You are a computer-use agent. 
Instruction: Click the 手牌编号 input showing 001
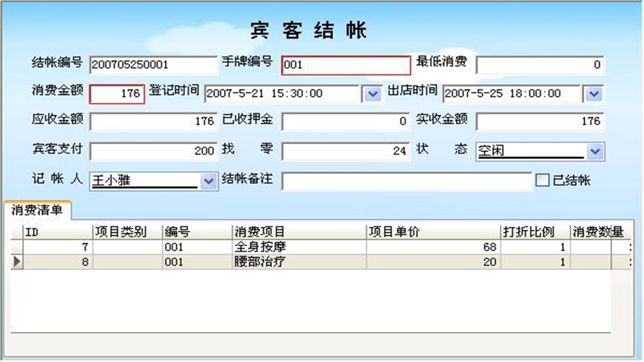click(x=346, y=64)
